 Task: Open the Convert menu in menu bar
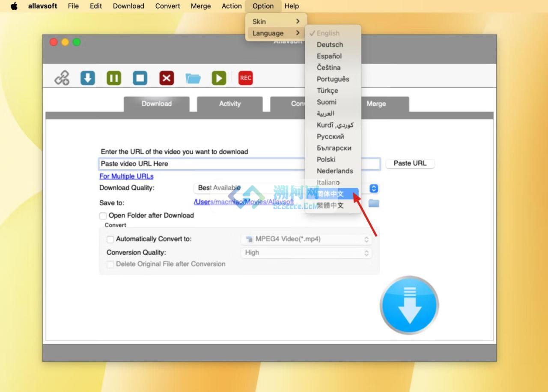168,6
